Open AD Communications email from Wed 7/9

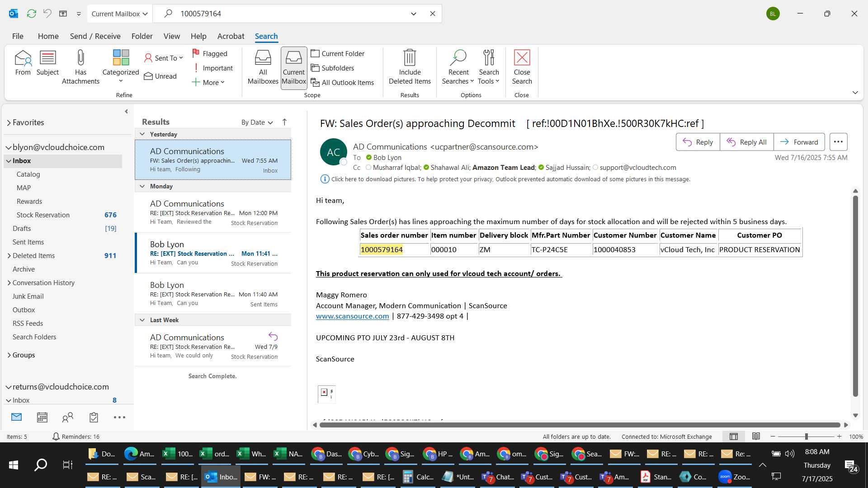pos(213,346)
